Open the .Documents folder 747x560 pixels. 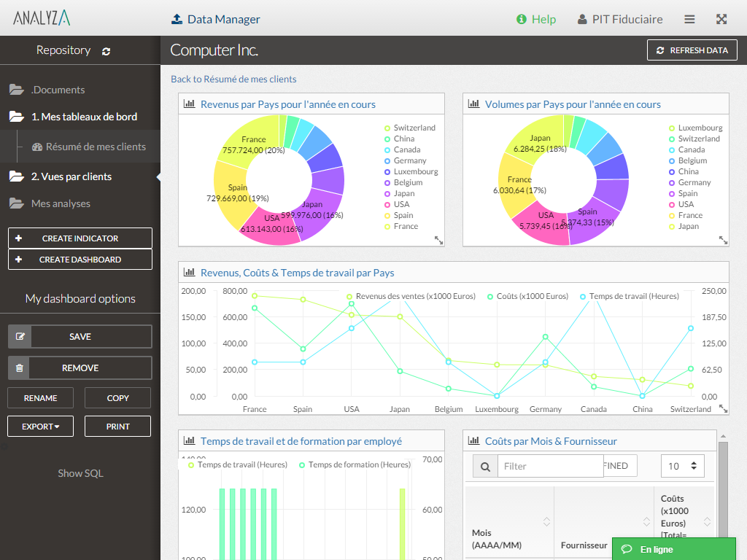click(x=58, y=90)
